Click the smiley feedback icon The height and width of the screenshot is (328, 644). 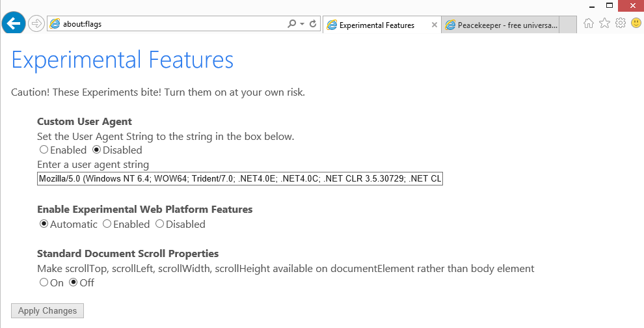click(636, 23)
